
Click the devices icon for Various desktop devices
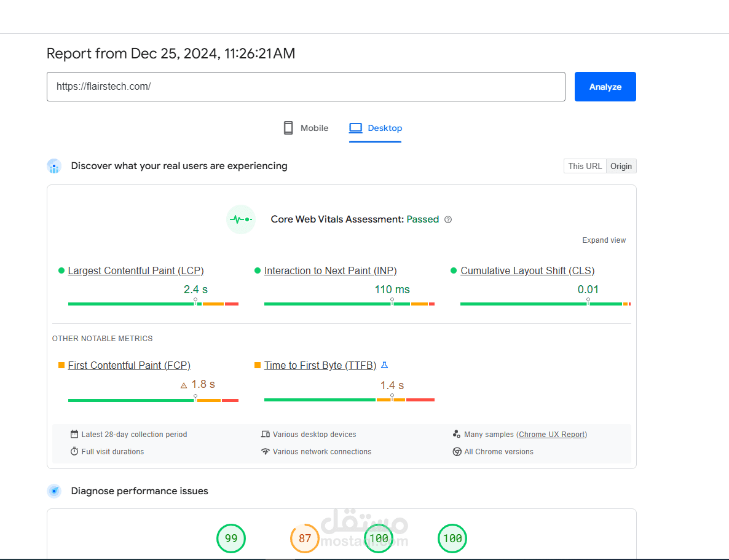[x=266, y=434]
